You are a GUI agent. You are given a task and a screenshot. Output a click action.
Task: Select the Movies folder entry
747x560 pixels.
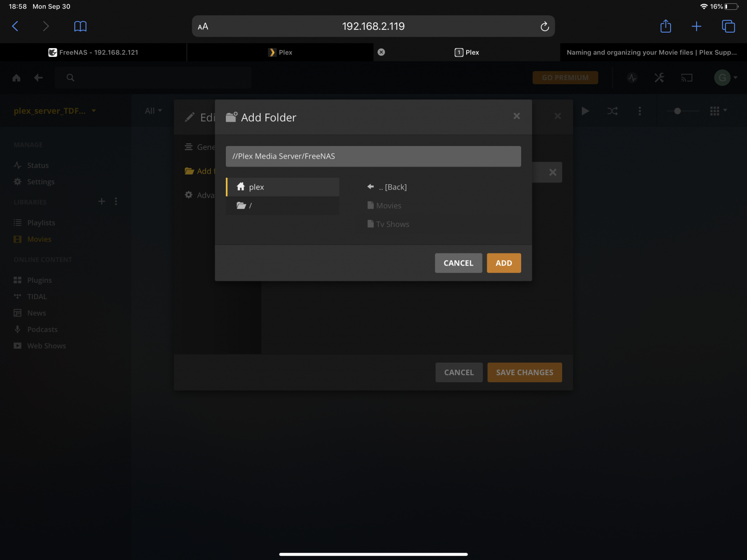384,205
